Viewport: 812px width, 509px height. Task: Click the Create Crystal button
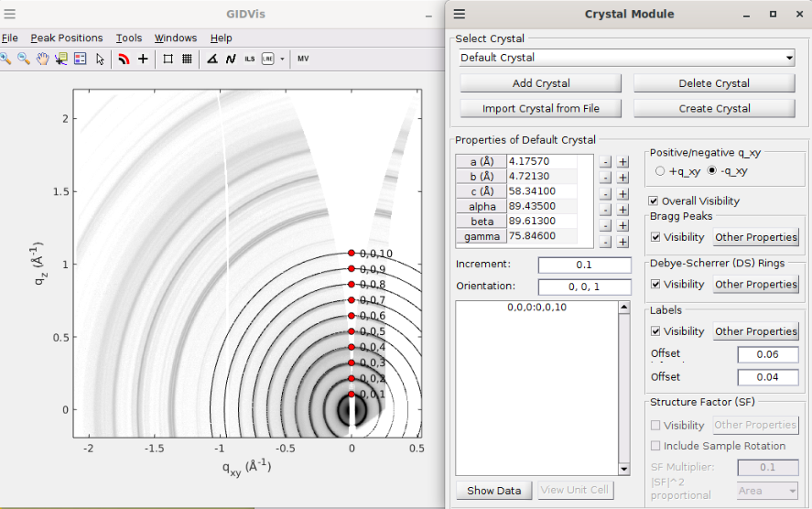click(x=714, y=109)
